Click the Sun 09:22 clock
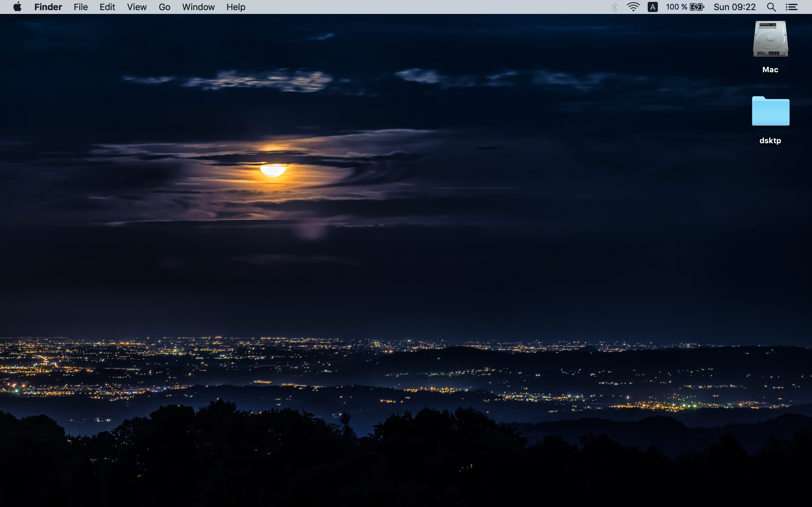Image resolution: width=812 pixels, height=507 pixels. [x=734, y=7]
